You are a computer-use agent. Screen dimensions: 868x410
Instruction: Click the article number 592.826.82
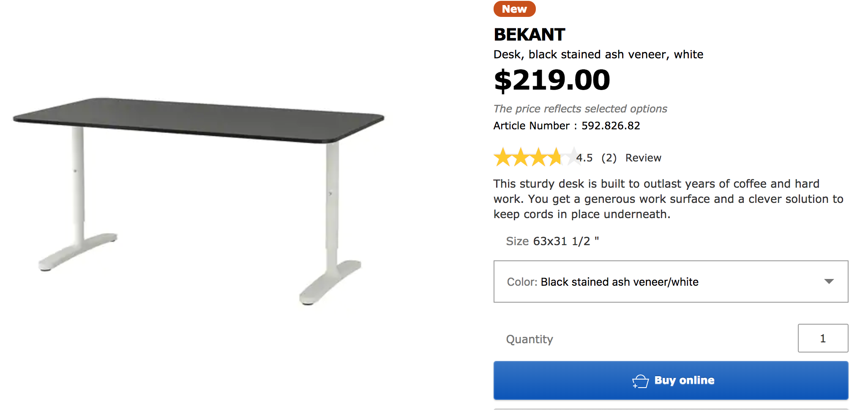610,126
